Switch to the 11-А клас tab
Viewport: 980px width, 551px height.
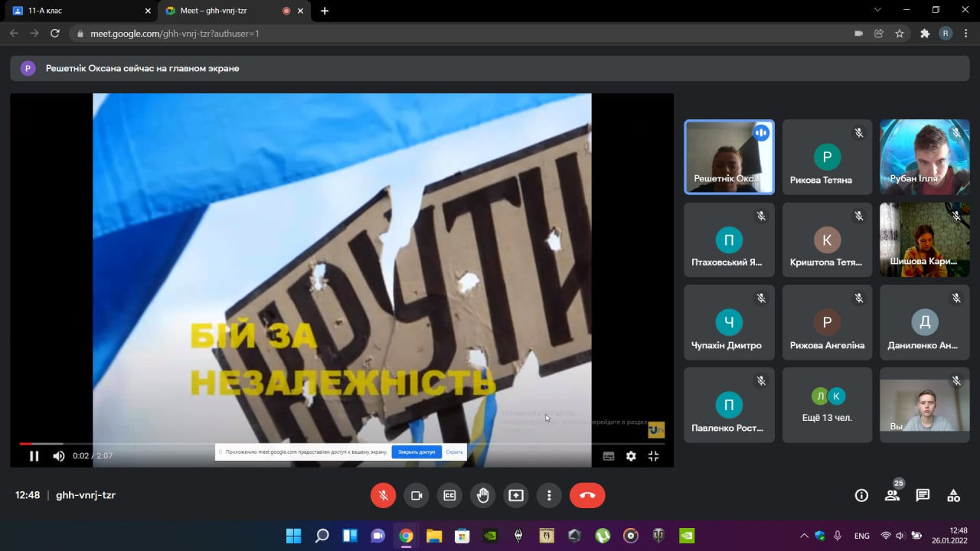(80, 11)
